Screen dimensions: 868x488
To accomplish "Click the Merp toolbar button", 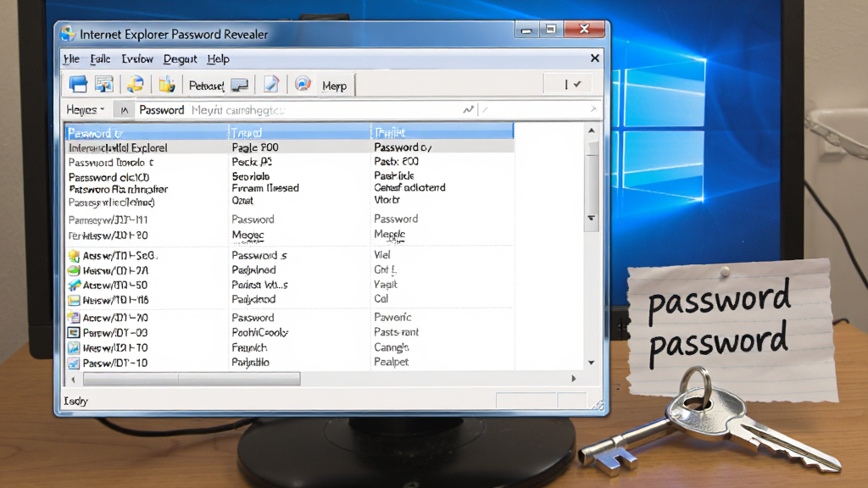I will coord(334,86).
